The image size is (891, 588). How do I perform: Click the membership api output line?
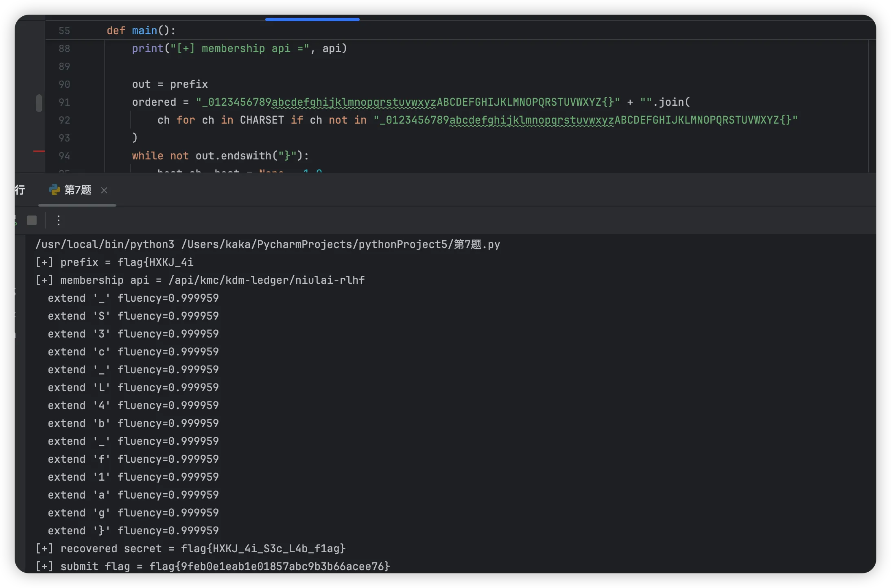(x=200, y=280)
